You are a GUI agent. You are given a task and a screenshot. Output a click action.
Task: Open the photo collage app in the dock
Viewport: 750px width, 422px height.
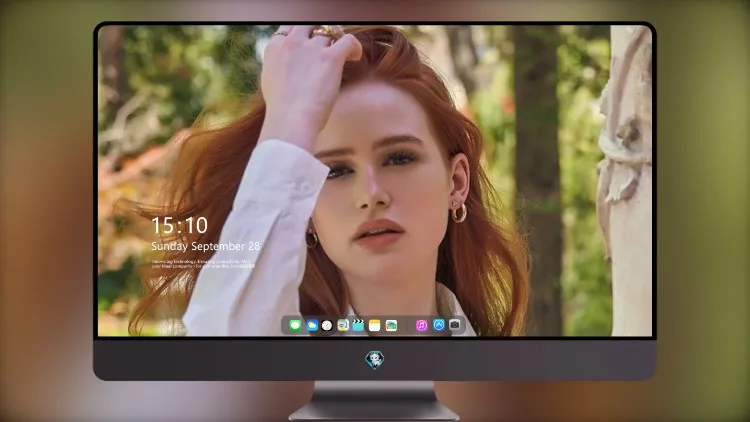point(391,326)
